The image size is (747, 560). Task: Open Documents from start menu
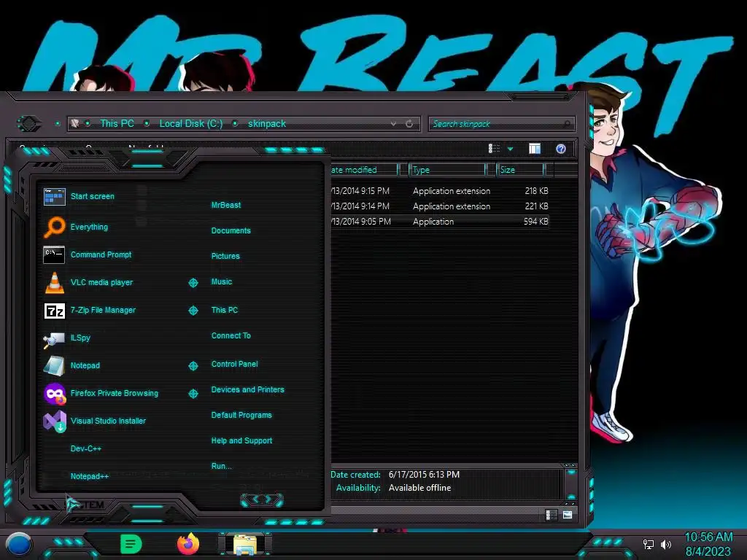tap(231, 230)
